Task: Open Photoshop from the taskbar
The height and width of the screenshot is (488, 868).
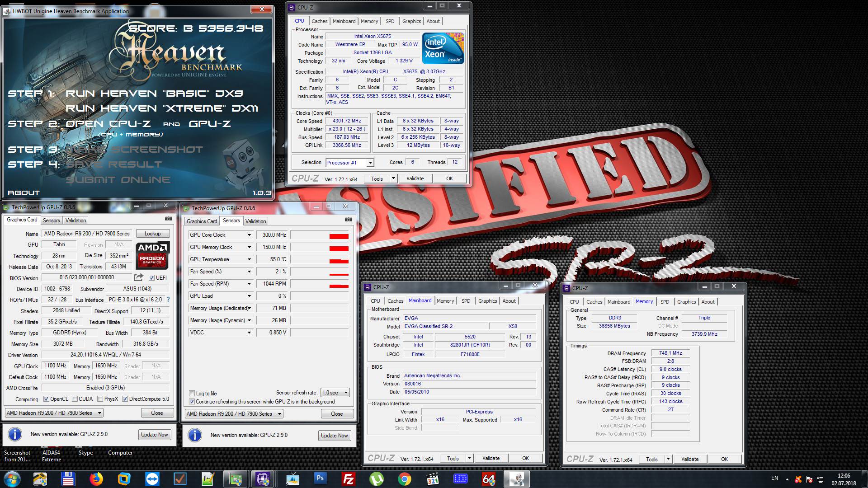Action: [x=320, y=479]
